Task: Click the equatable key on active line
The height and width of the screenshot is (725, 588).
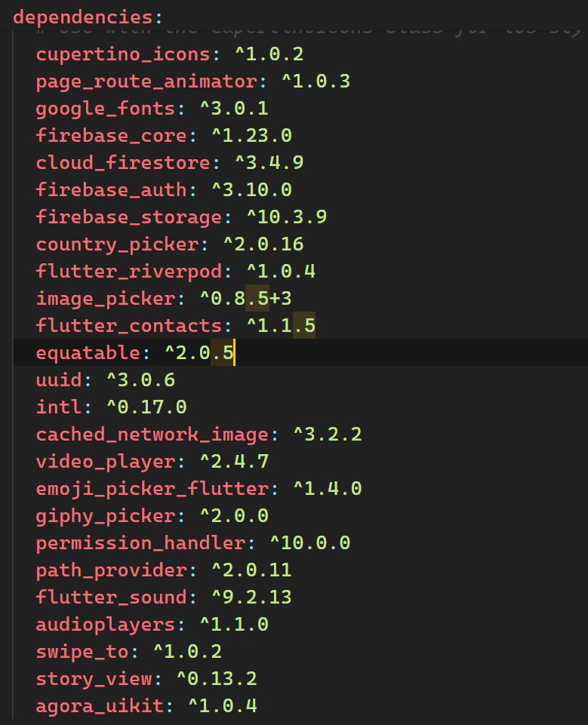Action: [88, 353]
